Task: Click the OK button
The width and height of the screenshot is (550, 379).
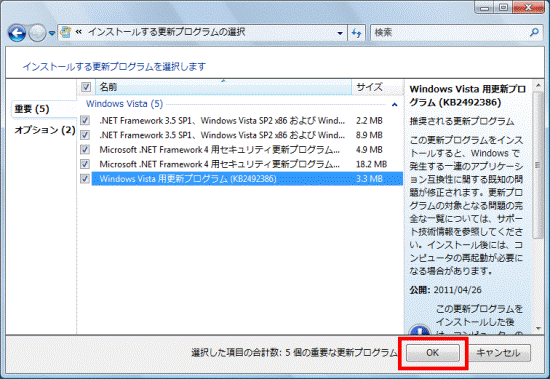Action: click(x=432, y=353)
